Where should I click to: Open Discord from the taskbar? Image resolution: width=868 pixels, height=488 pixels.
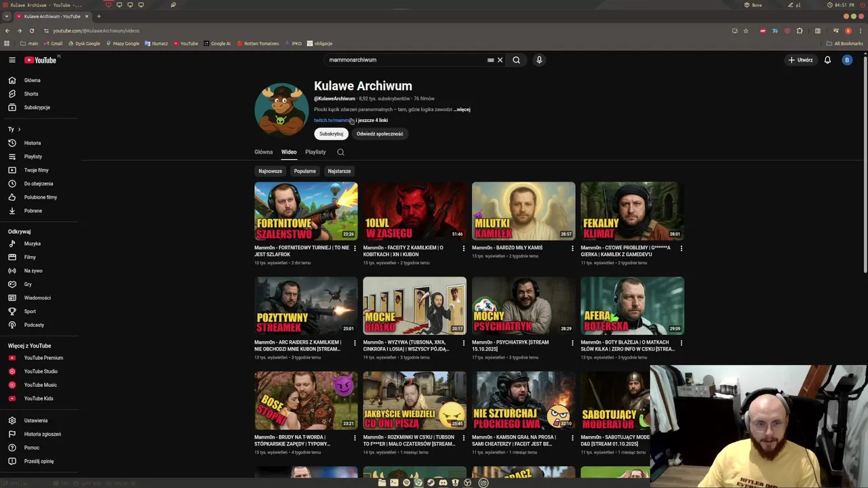point(443,483)
